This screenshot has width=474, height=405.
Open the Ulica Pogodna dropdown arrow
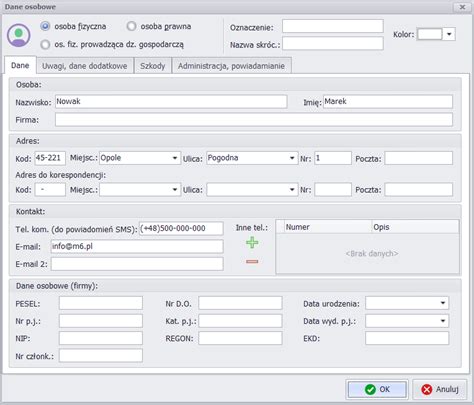pyautogui.click(x=292, y=158)
